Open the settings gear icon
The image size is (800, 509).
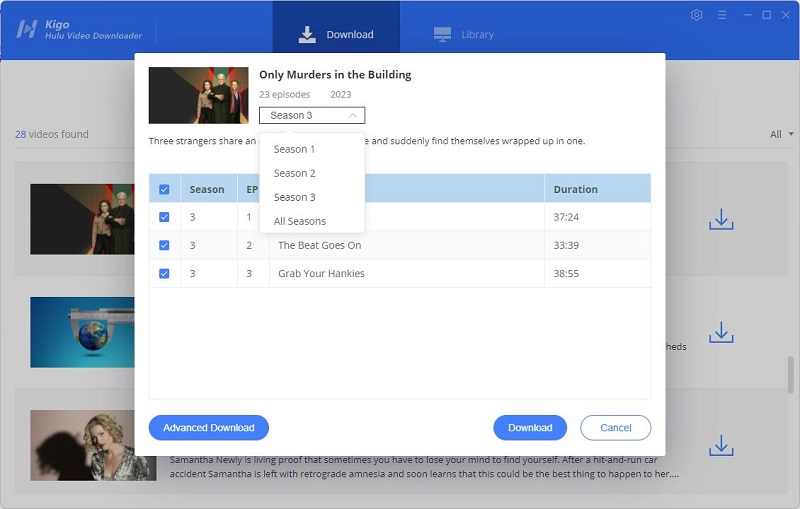tap(696, 15)
